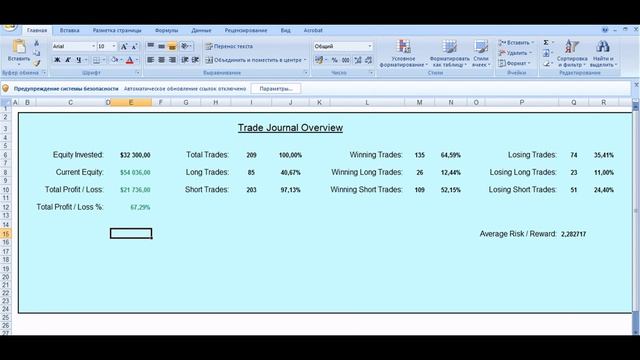
Task: Open Сортировка и фильтр menu
Action: click(x=572, y=53)
